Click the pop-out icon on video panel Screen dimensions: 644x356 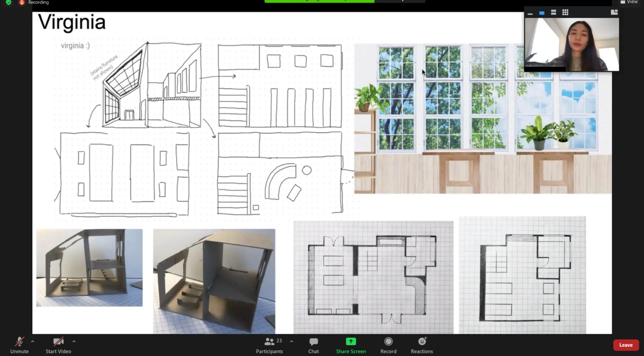pyautogui.click(x=614, y=12)
